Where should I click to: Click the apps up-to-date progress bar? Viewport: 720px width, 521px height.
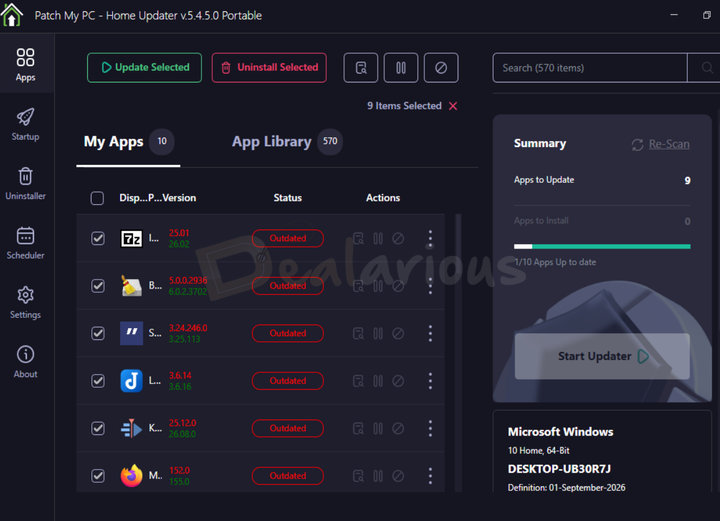coord(602,246)
